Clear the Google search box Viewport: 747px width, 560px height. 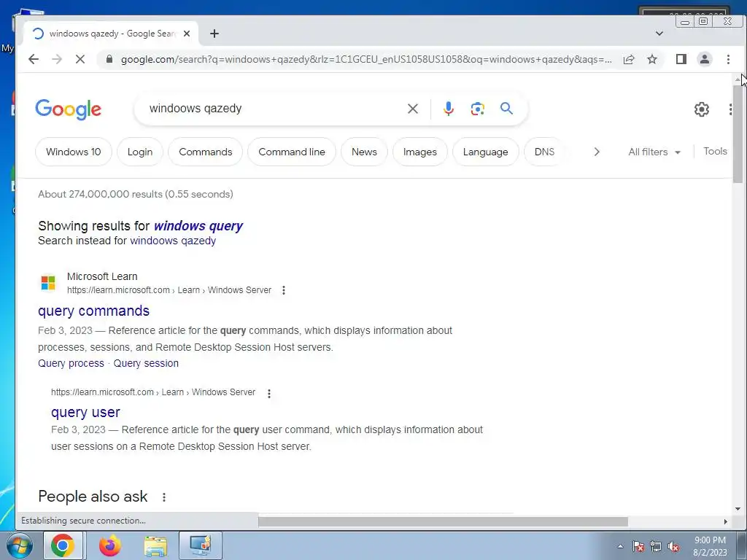pos(413,109)
